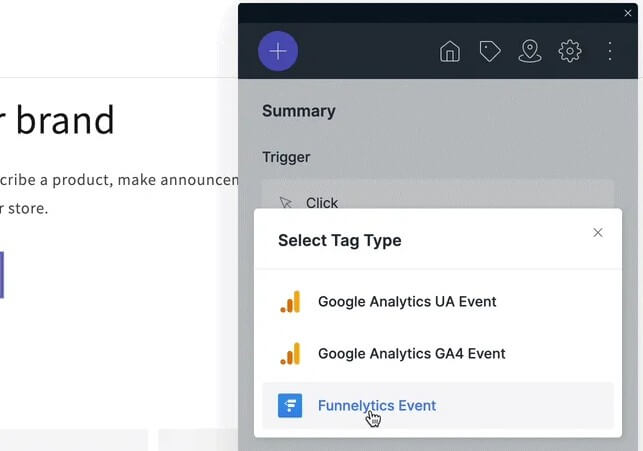Select the Funnelytics Event option
Screen dimensions: 643x451
[438, 405]
